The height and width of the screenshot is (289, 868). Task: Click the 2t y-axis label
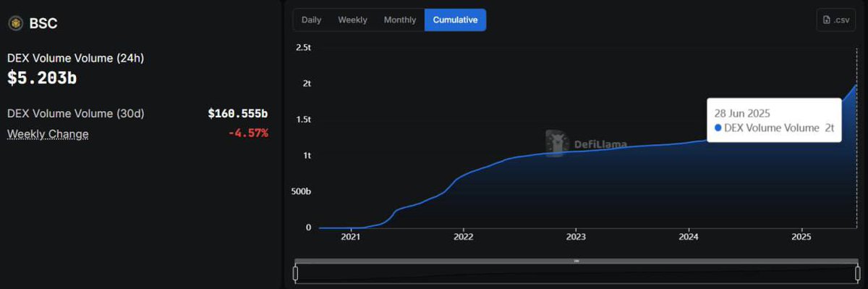[307, 83]
